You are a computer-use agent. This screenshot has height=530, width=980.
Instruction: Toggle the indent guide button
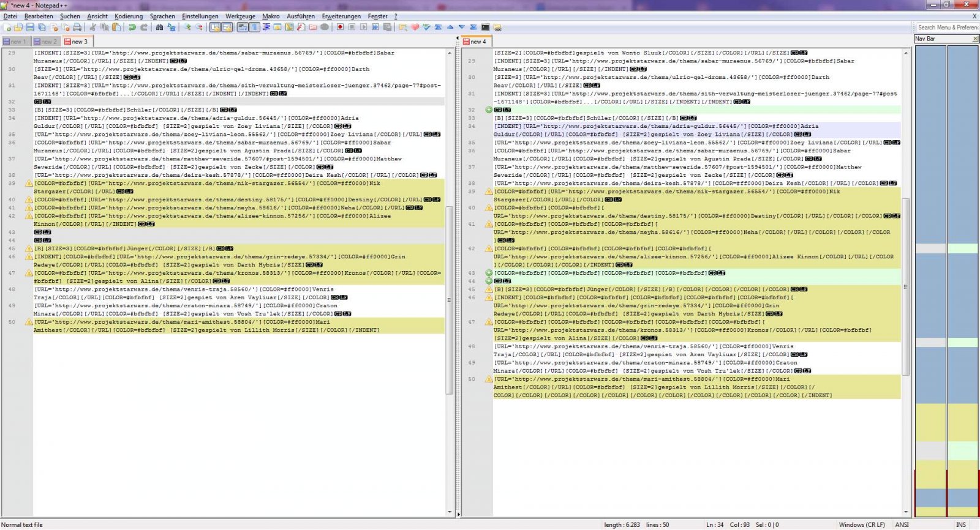(266, 27)
